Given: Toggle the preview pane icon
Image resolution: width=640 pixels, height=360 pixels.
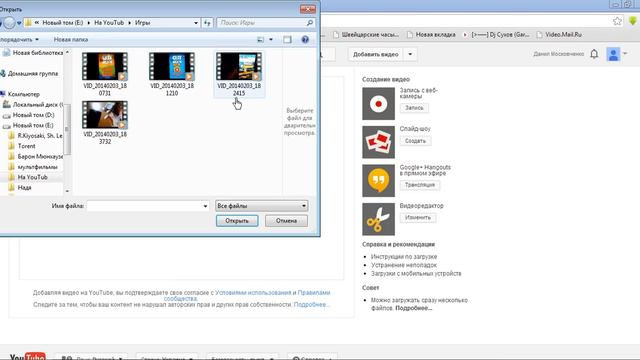Looking at the screenshot, I should [x=287, y=40].
